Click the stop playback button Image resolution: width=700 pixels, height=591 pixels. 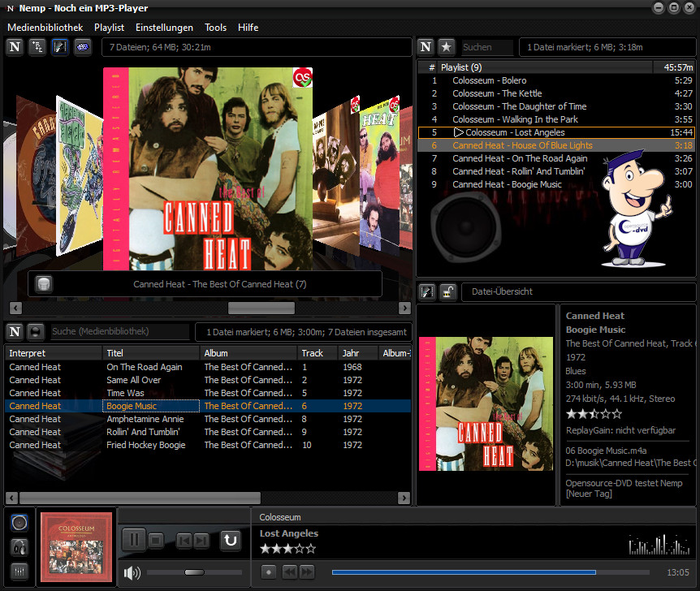(157, 540)
